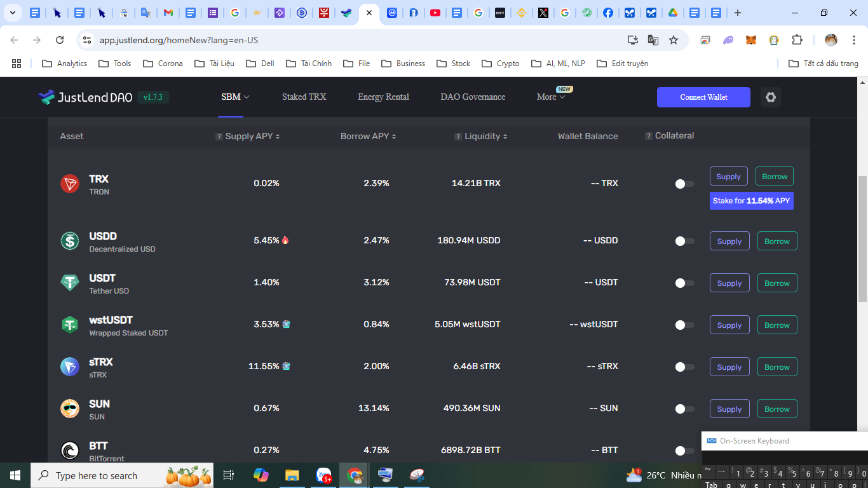Toggle collateral for USDT
The width and height of the screenshot is (868, 488).
pos(684,283)
